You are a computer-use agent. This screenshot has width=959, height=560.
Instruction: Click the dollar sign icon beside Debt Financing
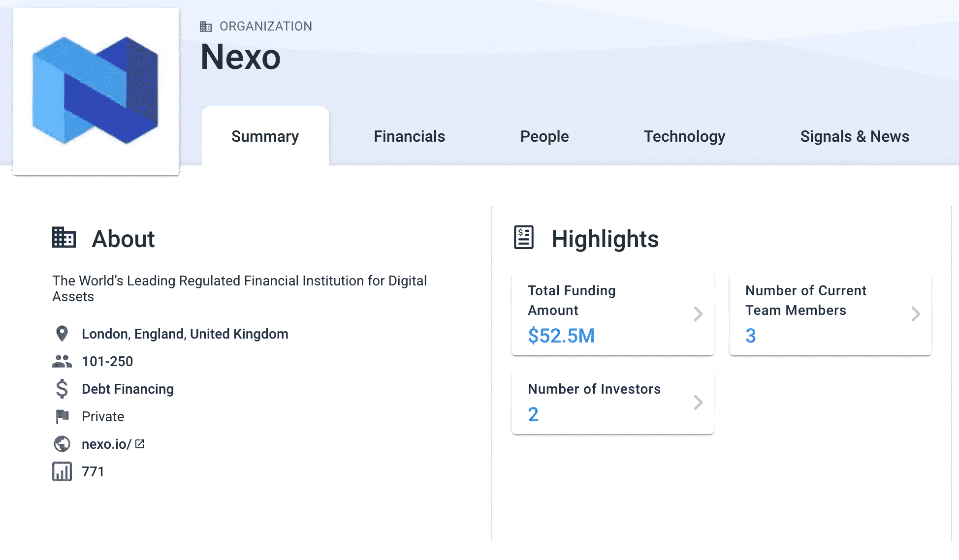61,389
